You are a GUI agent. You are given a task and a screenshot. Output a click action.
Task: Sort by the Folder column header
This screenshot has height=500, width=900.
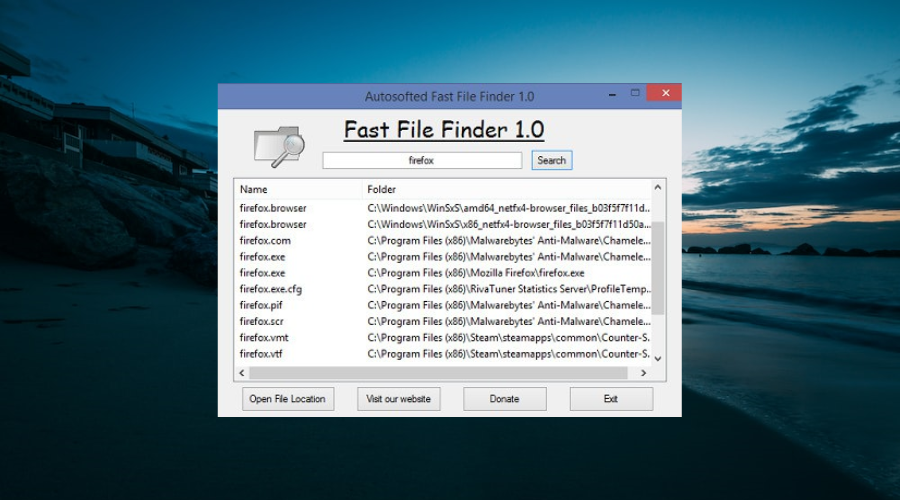507,189
